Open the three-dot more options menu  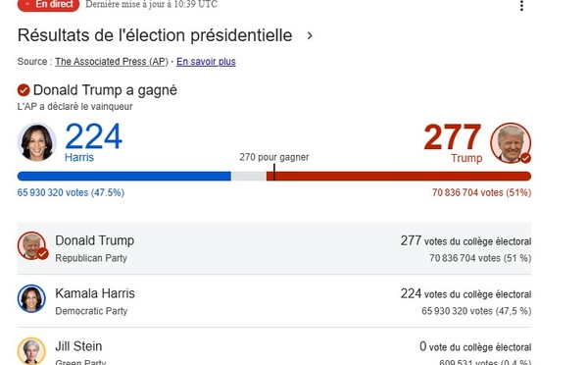(521, 5)
